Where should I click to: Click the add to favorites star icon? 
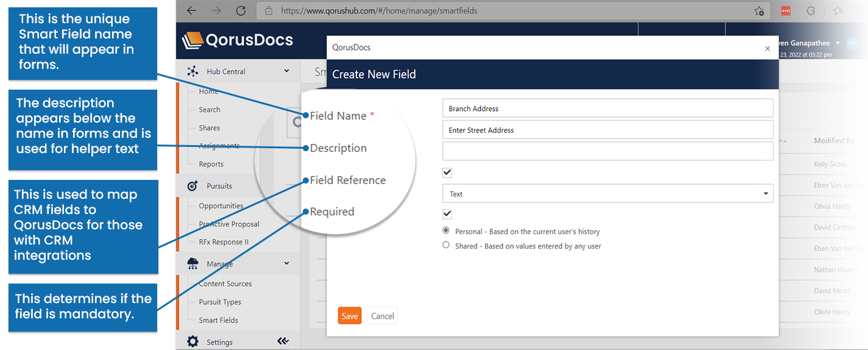pos(759,11)
